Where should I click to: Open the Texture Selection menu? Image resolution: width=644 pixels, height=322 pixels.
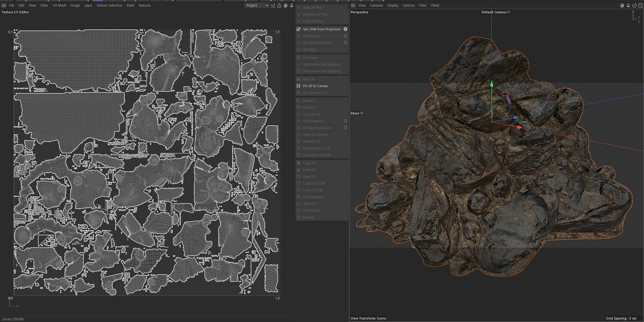click(109, 6)
